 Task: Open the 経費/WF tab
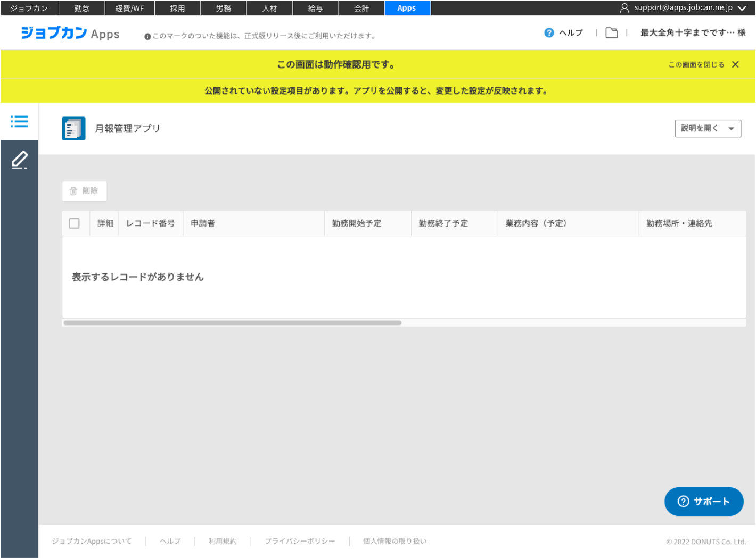pos(129,8)
